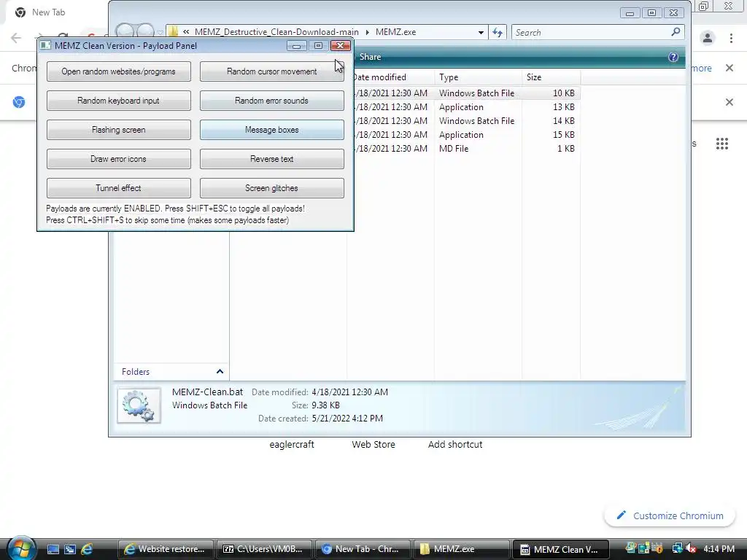Click Chromium back arrow
This screenshot has width=747, height=560.
tap(16, 38)
